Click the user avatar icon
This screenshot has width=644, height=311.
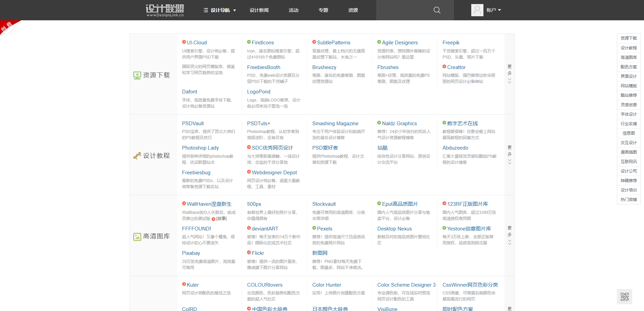coord(477,10)
